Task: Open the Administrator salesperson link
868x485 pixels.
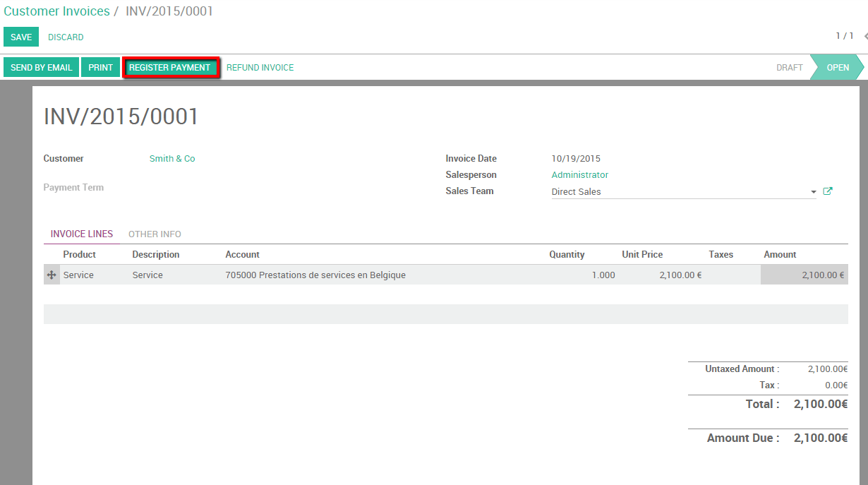Action: 579,174
